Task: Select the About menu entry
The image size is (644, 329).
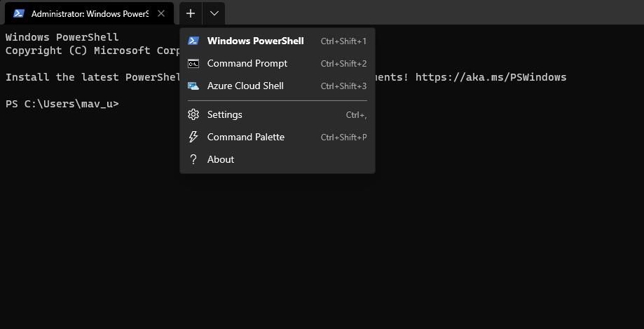Action: (221, 159)
